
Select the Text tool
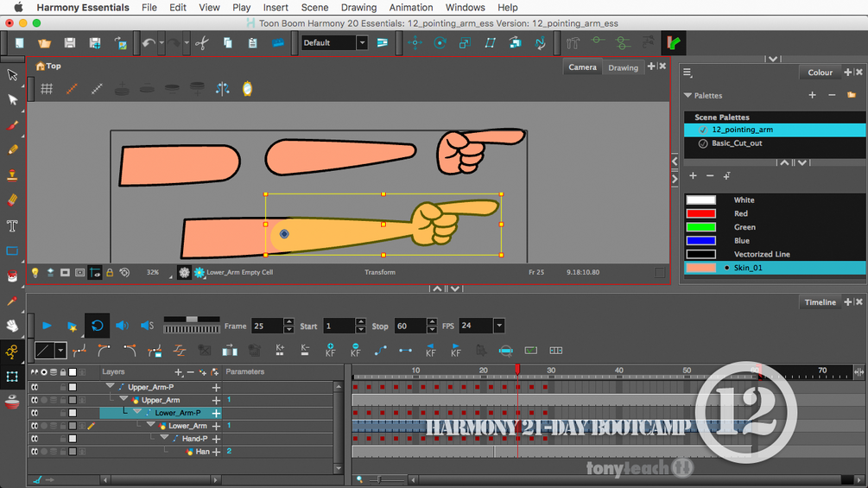pos(12,225)
